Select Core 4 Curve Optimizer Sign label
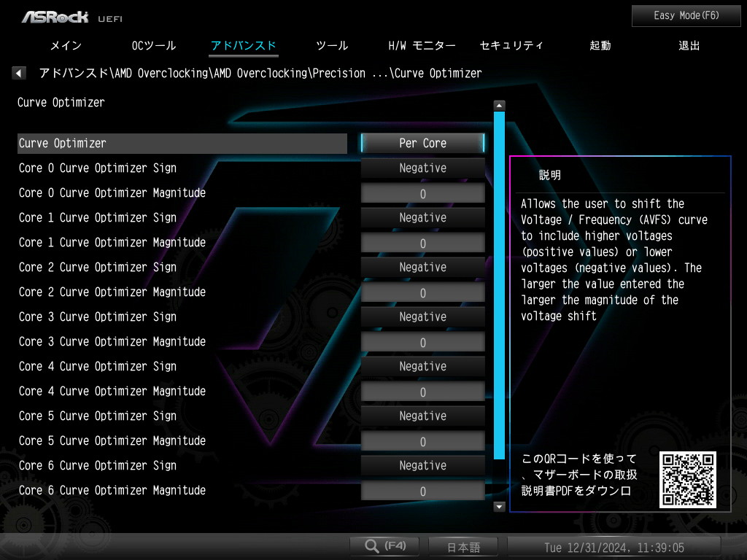Image resolution: width=747 pixels, height=560 pixels. pos(98,366)
